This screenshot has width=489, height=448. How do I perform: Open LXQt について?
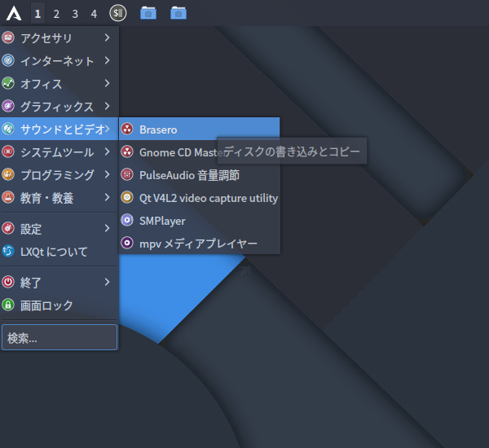[x=54, y=252]
